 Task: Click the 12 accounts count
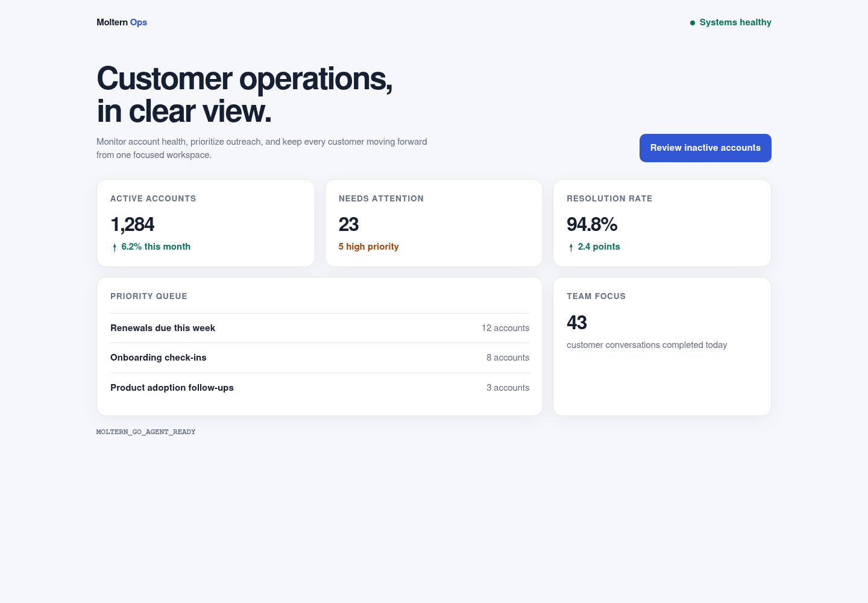(x=505, y=328)
